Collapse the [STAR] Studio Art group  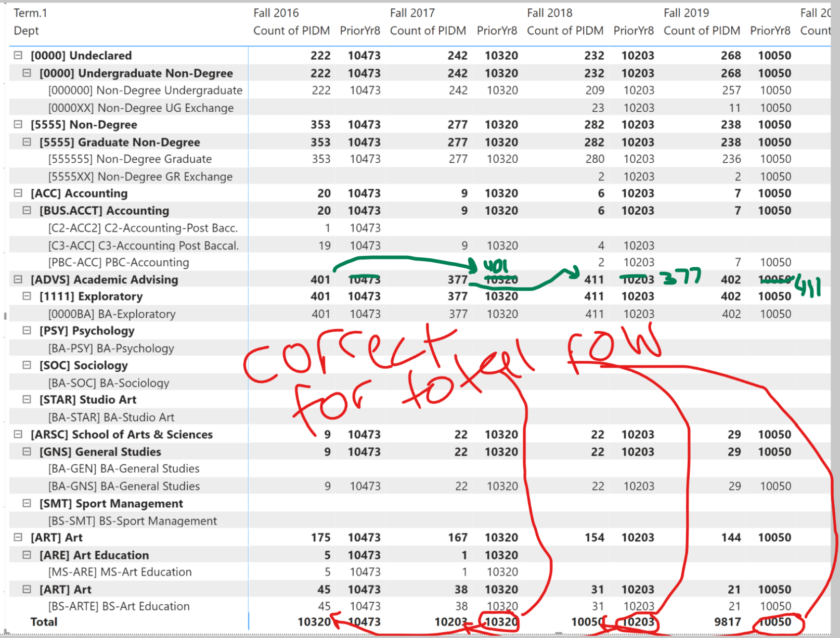click(27, 399)
